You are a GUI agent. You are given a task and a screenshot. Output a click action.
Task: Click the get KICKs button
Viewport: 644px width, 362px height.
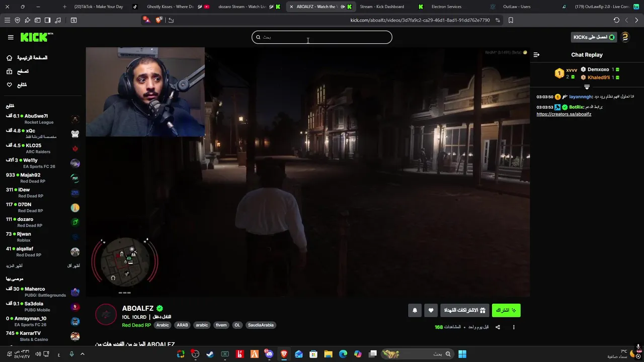pos(594,37)
